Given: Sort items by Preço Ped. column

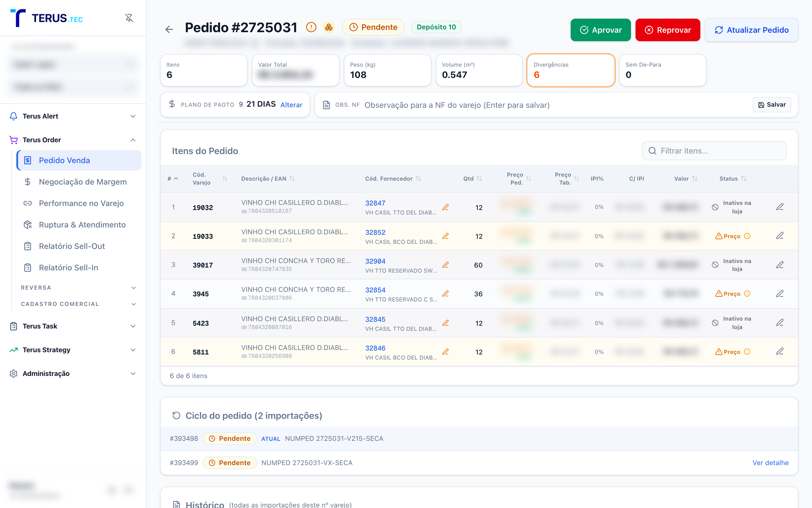Looking at the screenshot, I should pyautogui.click(x=528, y=179).
